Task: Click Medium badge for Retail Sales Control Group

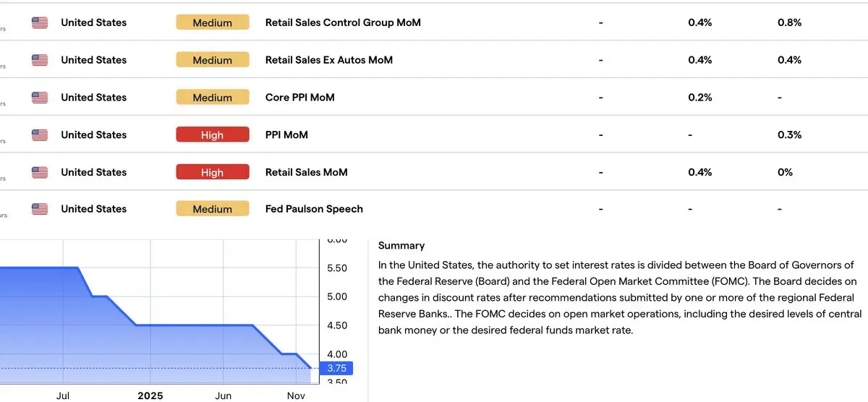Action: point(212,22)
